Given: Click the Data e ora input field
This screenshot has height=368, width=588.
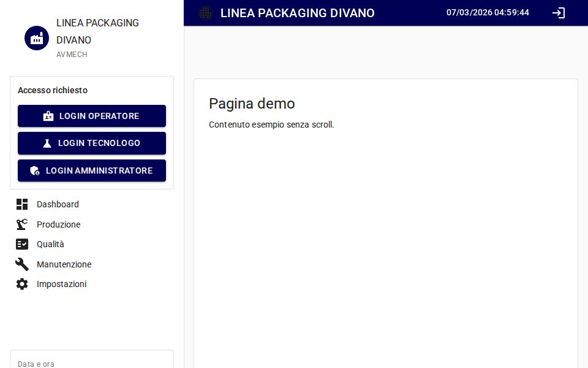Looking at the screenshot, I should click(x=92, y=363).
